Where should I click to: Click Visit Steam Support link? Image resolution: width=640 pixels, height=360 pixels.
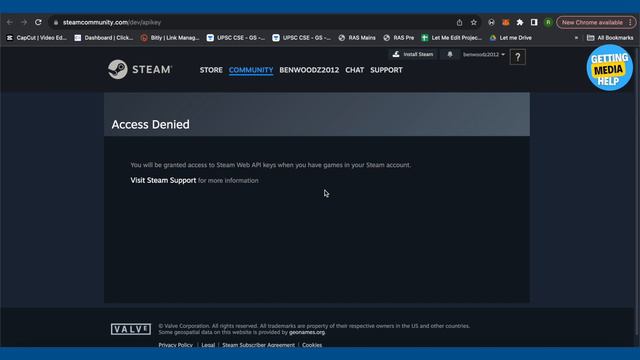[x=163, y=180]
